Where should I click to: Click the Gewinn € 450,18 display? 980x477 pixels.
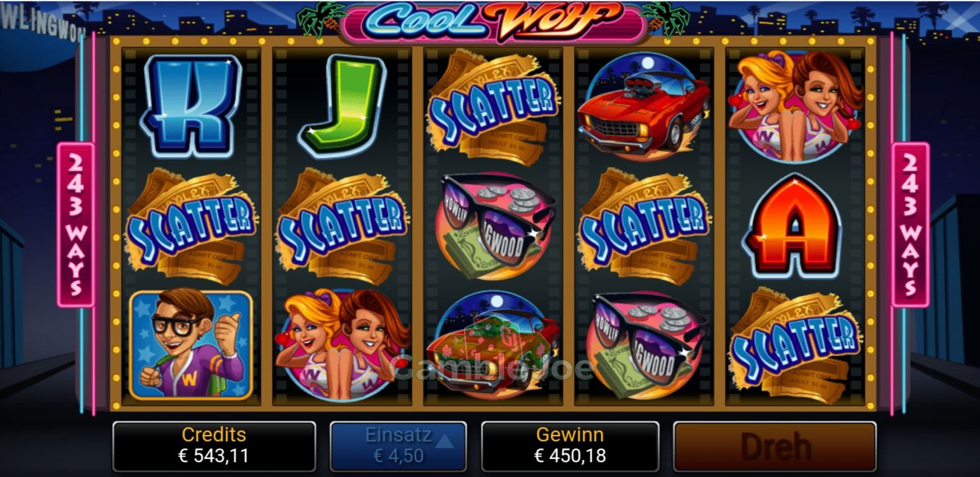(x=570, y=446)
